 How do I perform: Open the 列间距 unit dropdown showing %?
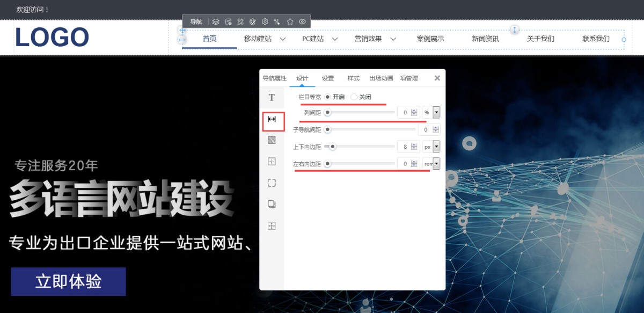(x=436, y=113)
